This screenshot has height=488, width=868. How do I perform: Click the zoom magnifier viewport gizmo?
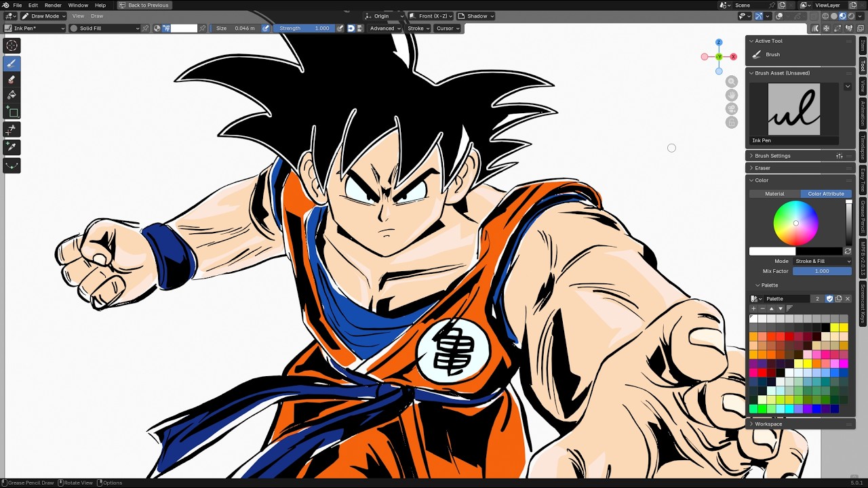point(731,81)
